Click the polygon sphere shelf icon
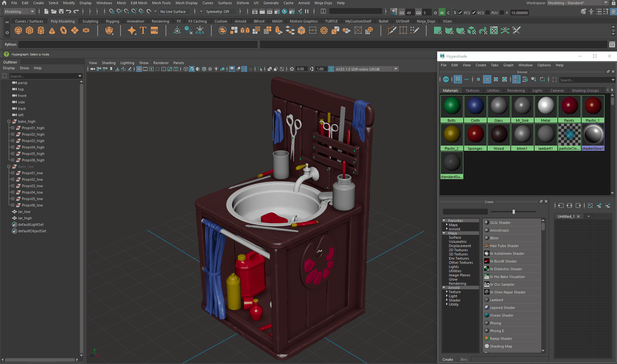 (18, 31)
